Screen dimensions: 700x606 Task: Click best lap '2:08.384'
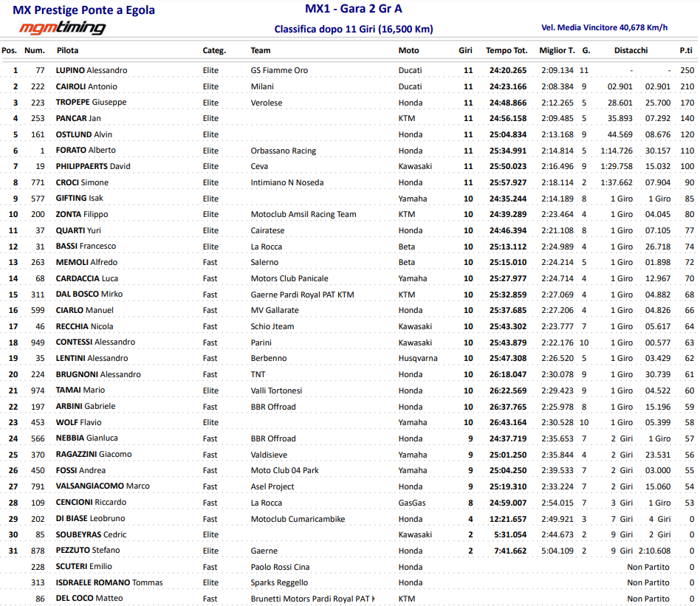(557, 86)
